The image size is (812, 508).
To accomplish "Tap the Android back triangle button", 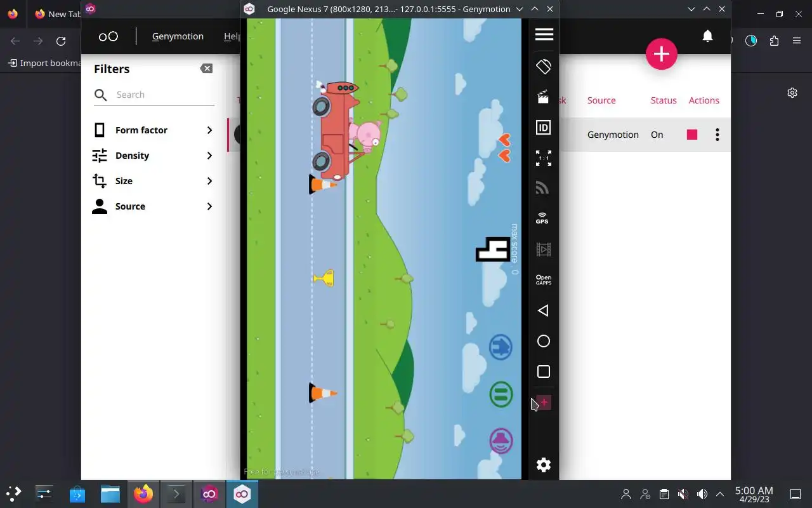I will click(543, 311).
